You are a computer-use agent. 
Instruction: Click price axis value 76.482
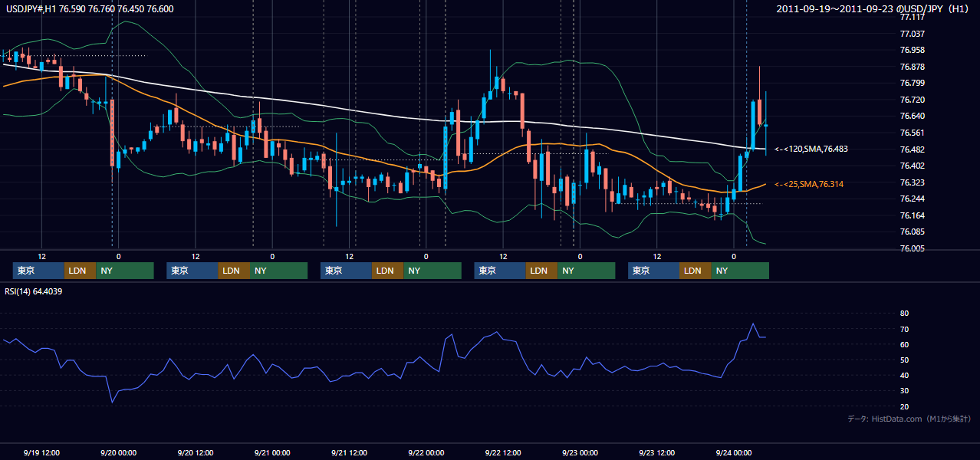point(912,149)
